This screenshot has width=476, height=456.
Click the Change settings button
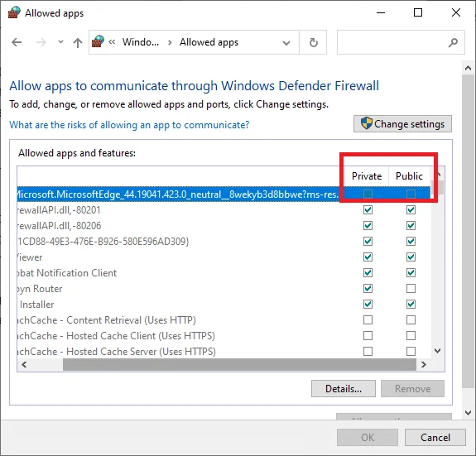coord(402,124)
